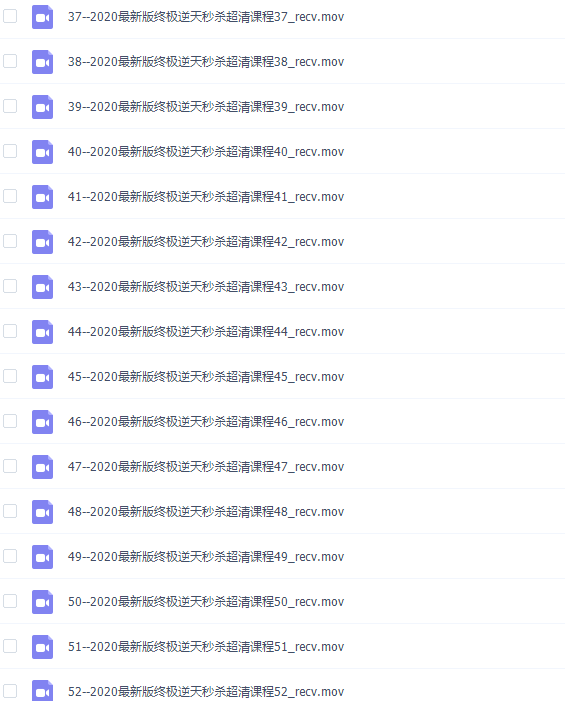Click the video icon for file 45
This screenshot has height=701, width=565.
tap(42, 377)
